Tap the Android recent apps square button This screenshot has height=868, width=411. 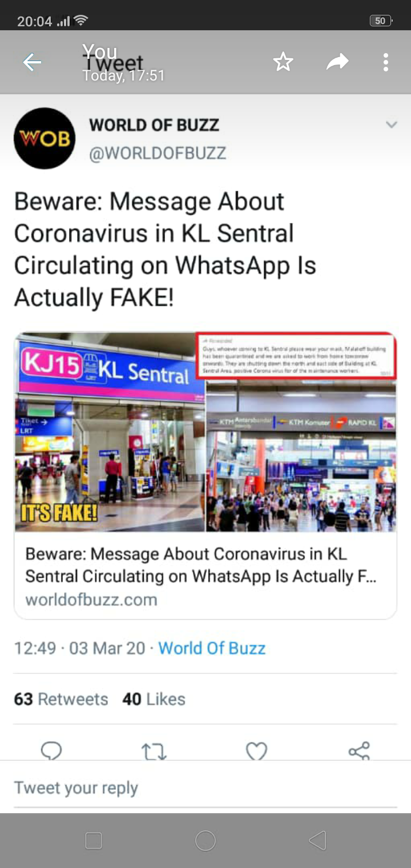coord(93,841)
